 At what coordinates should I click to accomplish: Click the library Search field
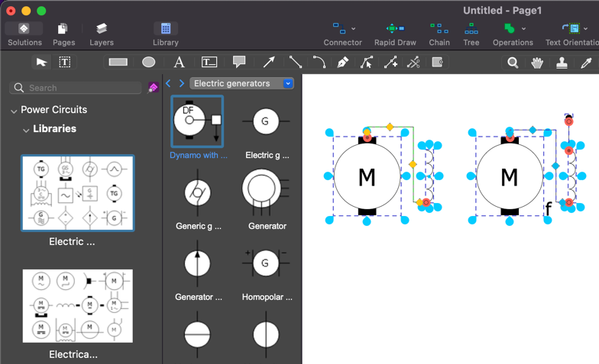click(x=76, y=88)
